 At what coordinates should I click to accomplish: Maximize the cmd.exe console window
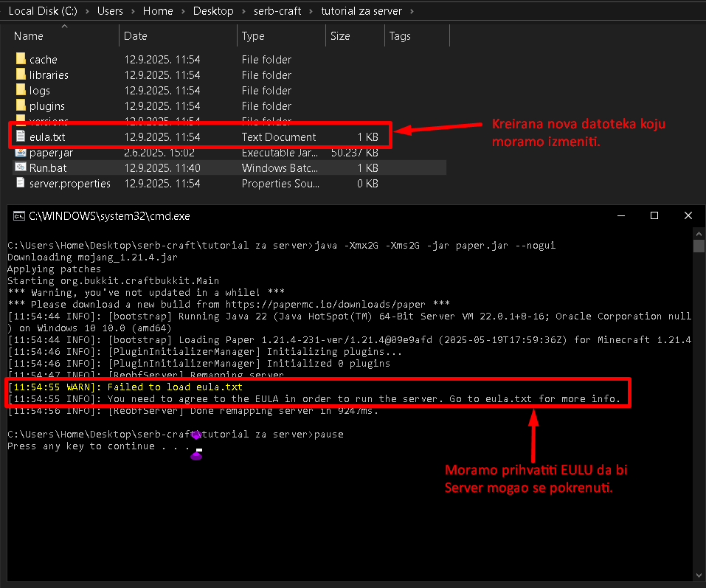point(654,215)
